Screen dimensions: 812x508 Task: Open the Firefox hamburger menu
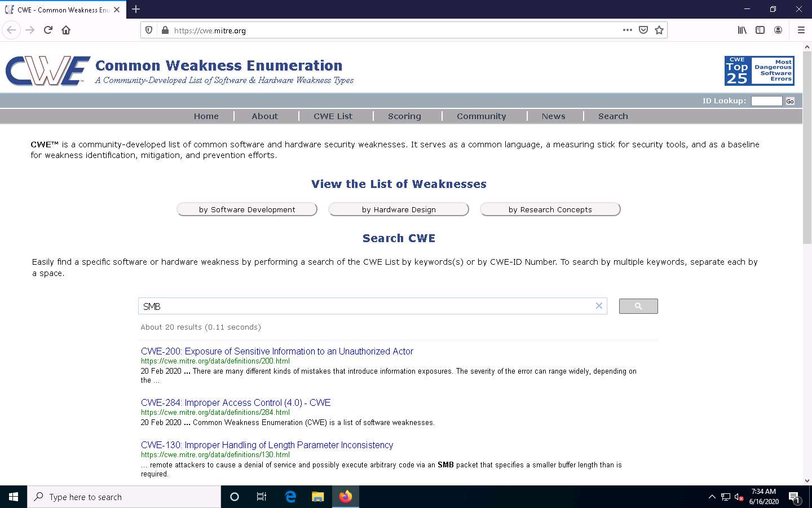(x=801, y=30)
